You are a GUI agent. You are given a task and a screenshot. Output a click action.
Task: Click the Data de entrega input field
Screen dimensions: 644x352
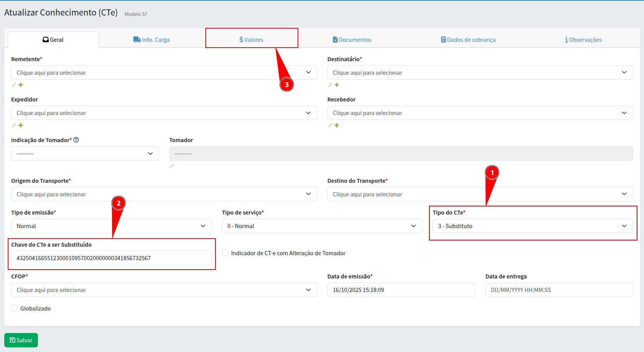pyautogui.click(x=559, y=290)
